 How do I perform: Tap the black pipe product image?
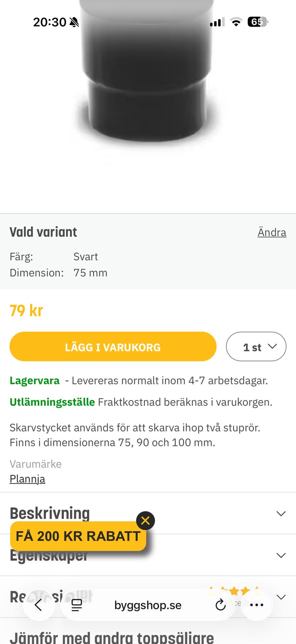click(147, 80)
